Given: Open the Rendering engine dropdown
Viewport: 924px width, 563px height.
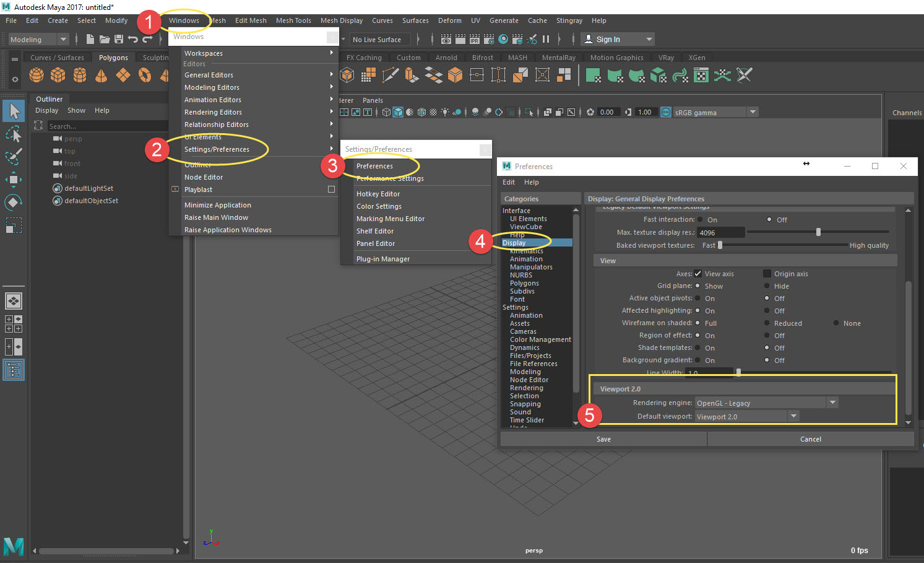Looking at the screenshot, I should pos(832,402).
